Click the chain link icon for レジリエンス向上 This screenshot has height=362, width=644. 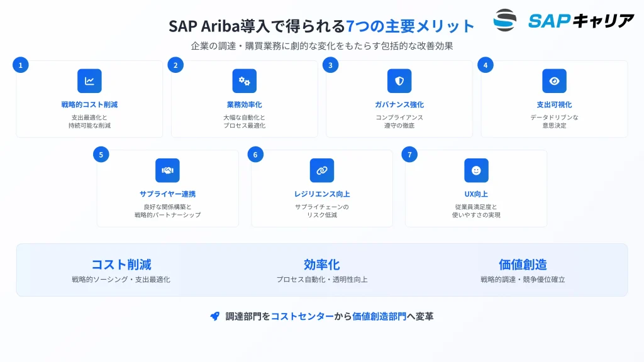[321, 170]
